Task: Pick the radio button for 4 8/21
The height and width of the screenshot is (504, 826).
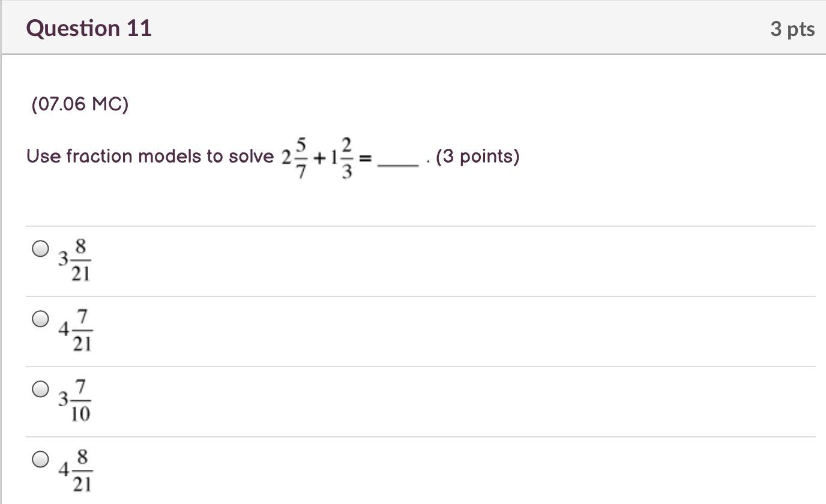Action: pyautogui.click(x=40, y=460)
